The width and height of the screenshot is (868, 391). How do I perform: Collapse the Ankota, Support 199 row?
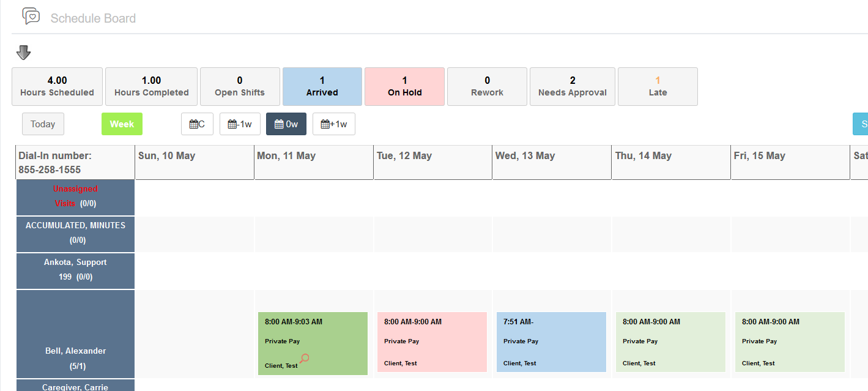coord(75,270)
